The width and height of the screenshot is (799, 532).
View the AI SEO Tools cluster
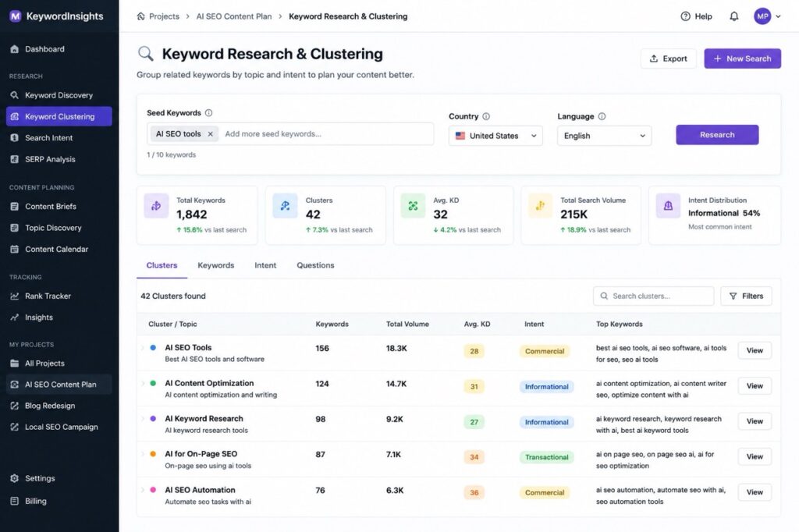tap(755, 350)
